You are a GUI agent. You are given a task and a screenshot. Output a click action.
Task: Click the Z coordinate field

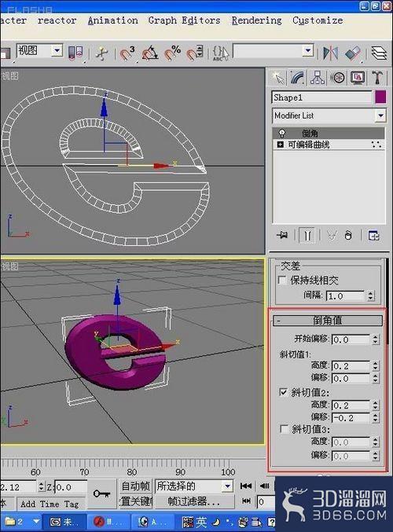pos(70,487)
